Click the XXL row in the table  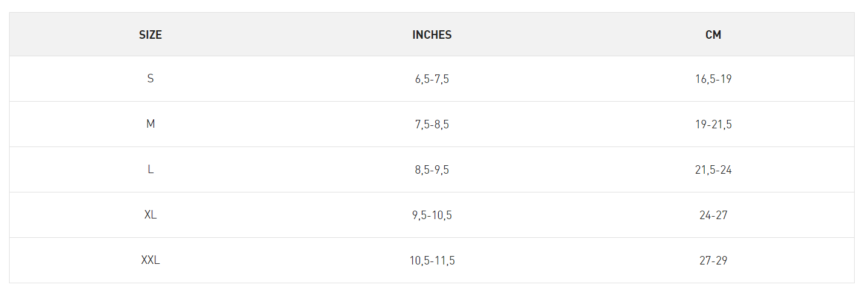pos(290,260)
